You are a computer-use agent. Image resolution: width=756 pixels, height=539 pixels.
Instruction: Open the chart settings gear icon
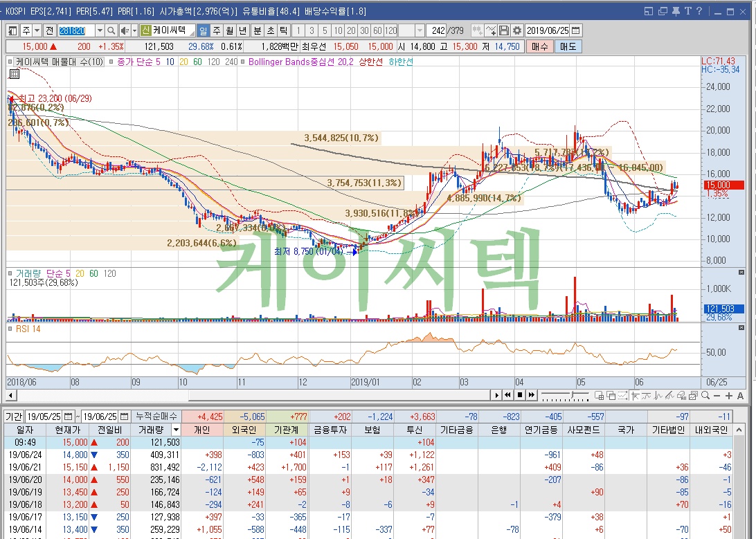tap(517, 31)
